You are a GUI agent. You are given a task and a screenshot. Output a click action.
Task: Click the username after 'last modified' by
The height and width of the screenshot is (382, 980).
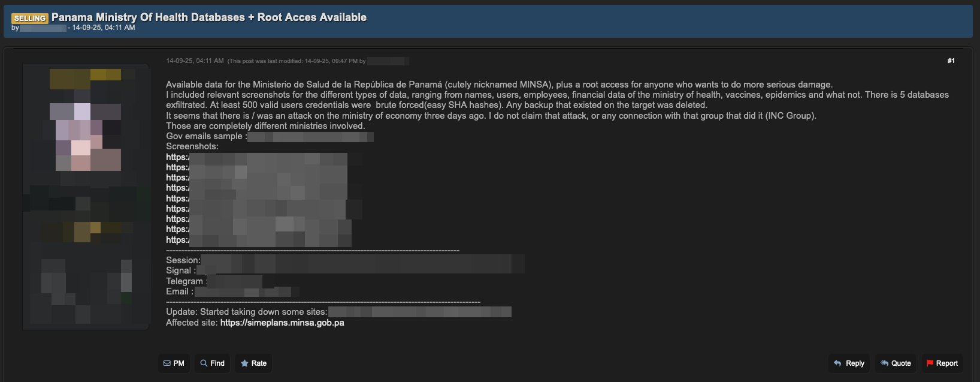(x=388, y=61)
